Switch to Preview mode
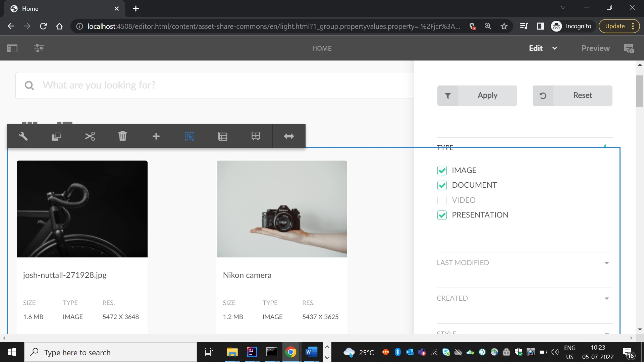This screenshot has height=362, width=644. point(595,48)
